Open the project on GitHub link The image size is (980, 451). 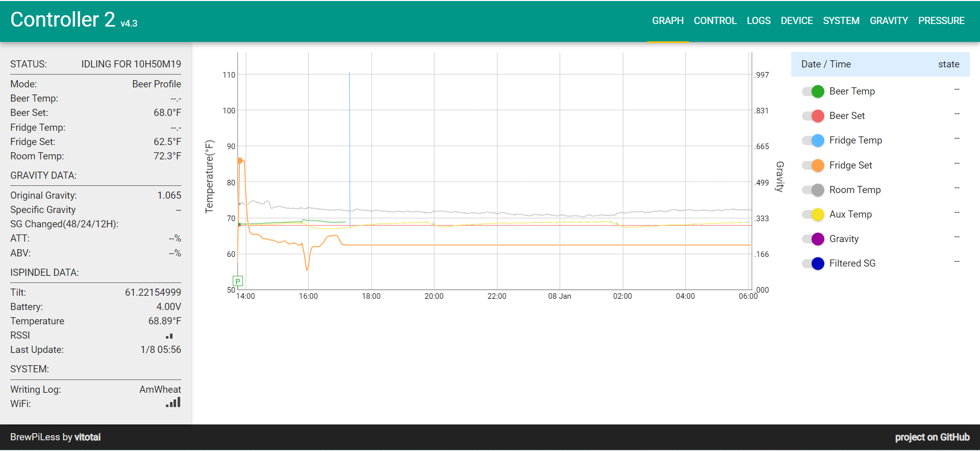932,437
